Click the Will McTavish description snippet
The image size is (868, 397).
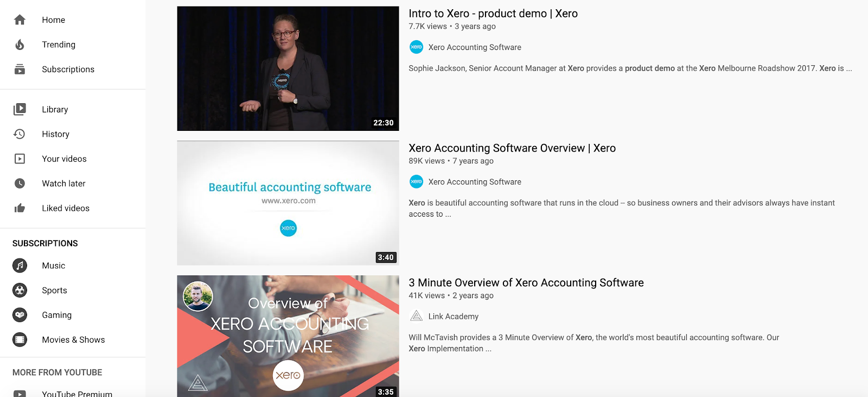coord(594,343)
